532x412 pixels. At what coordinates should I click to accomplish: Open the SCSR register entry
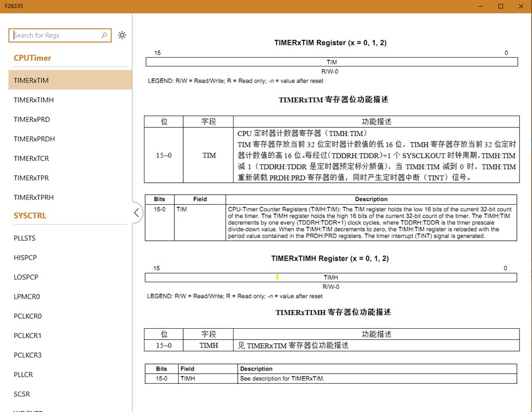point(21,394)
